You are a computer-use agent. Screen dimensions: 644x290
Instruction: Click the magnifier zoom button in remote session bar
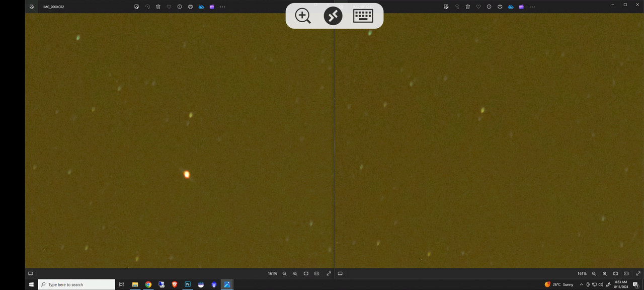303,16
